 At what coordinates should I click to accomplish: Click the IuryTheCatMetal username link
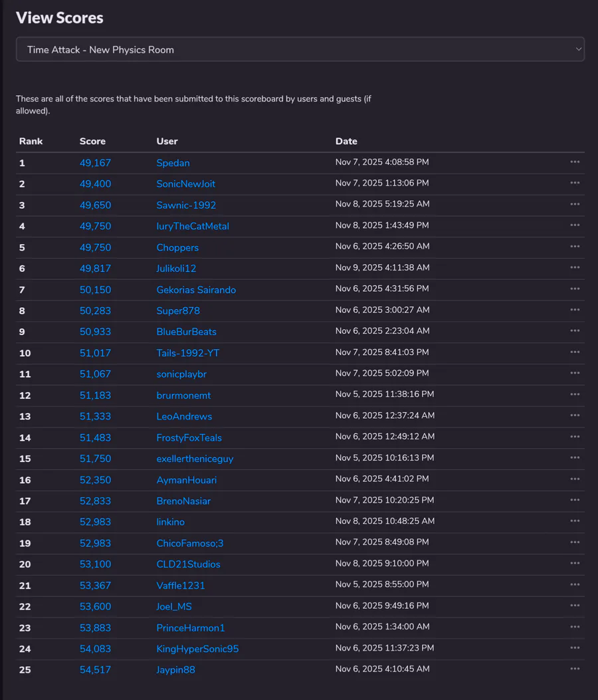click(x=193, y=227)
